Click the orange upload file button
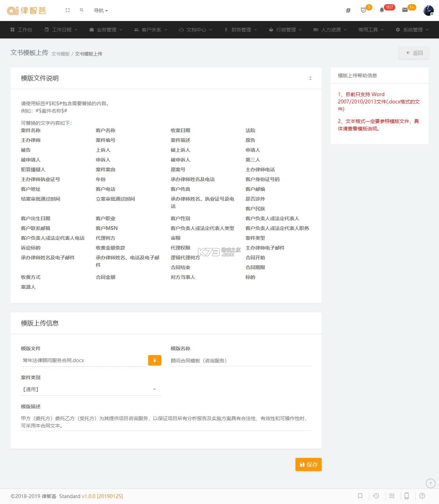Viewport: 439px width, 504px height. pos(155,360)
